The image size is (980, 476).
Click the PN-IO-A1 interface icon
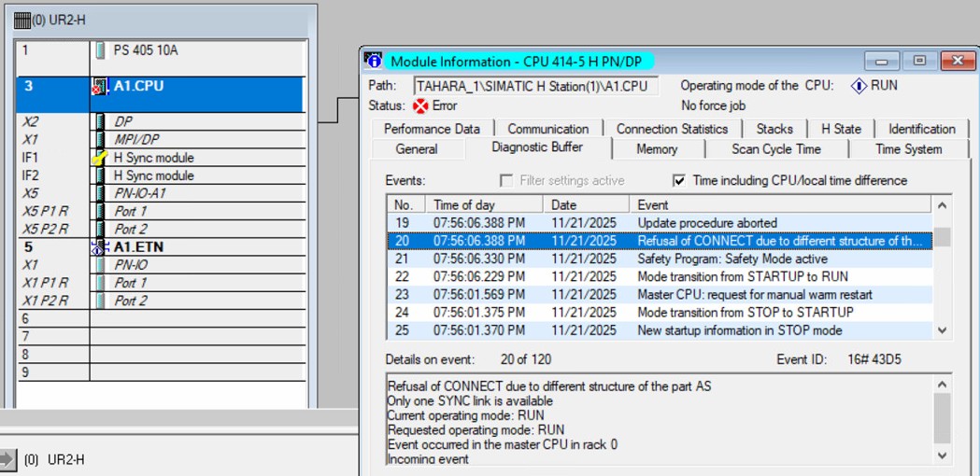pos(100,193)
